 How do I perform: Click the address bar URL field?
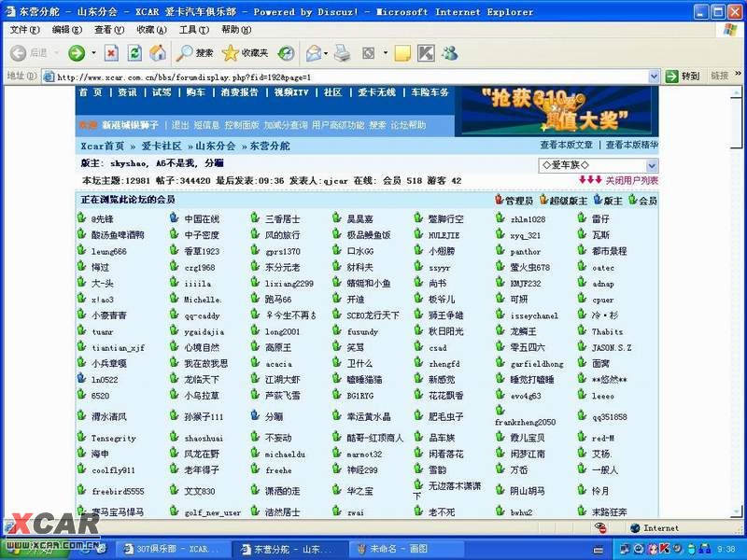(x=352, y=77)
